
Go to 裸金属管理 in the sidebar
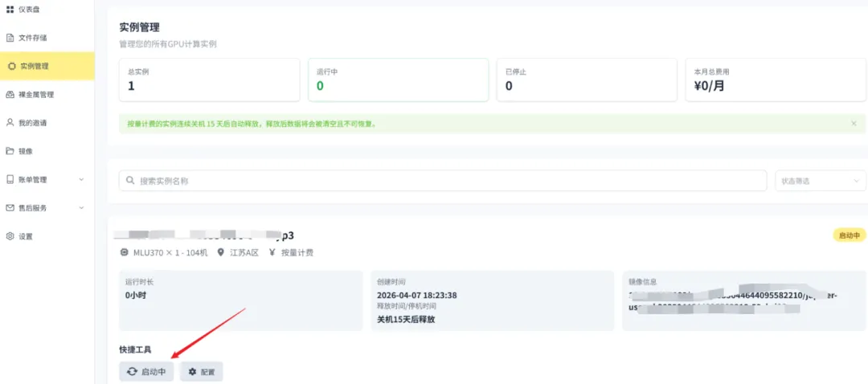tap(47, 95)
